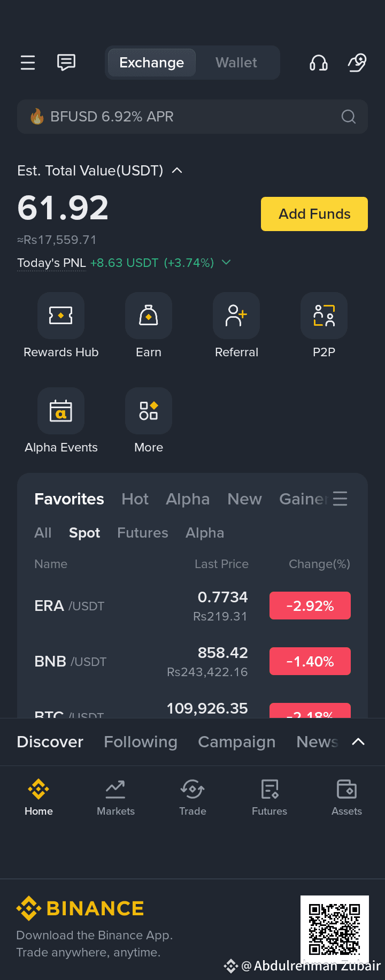
Task: Switch to Wallet mode toggle
Action: click(236, 63)
